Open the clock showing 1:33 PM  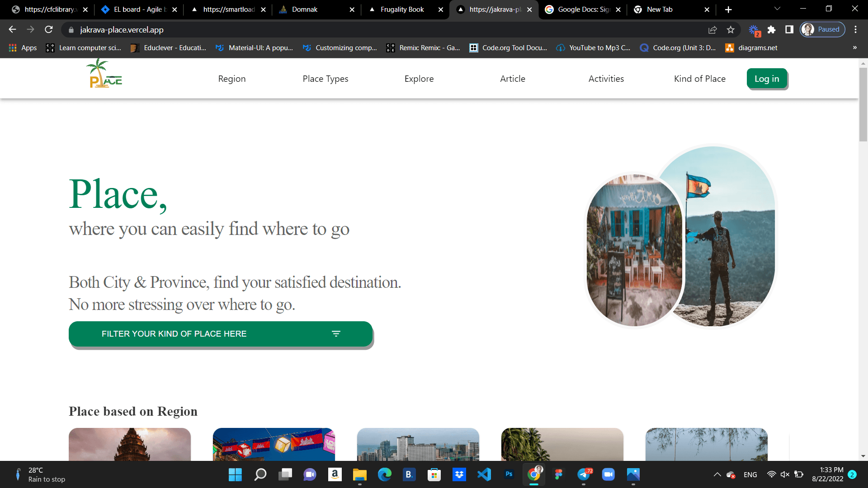coord(827,474)
